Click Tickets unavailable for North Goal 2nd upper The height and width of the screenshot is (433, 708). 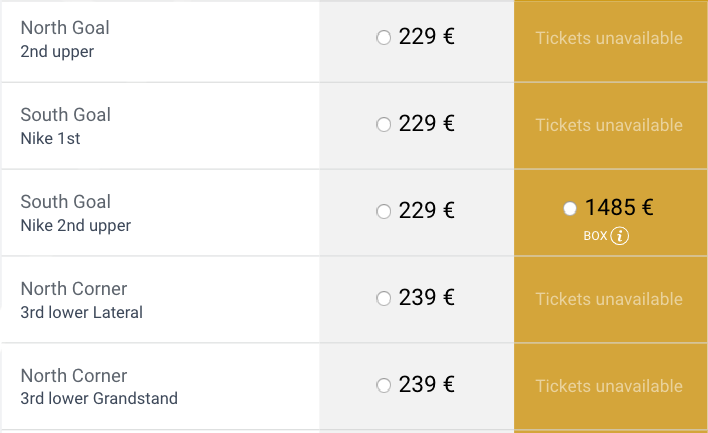click(609, 38)
